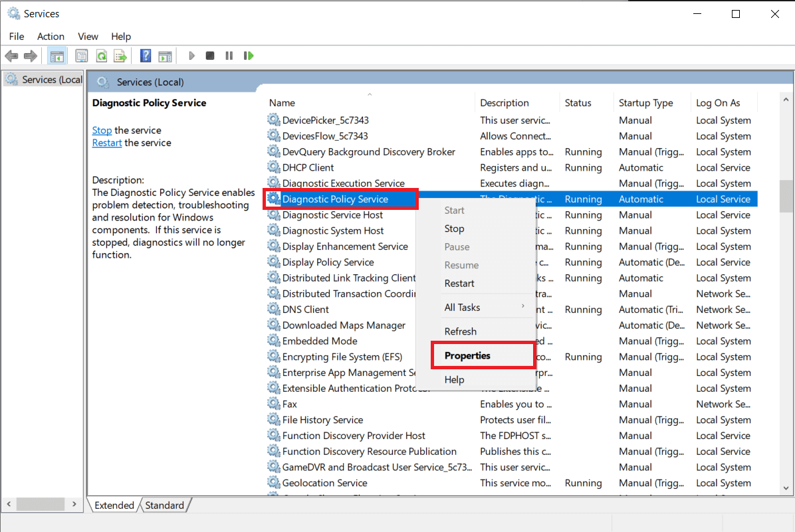Click the Restart Service toolbar icon
The width and height of the screenshot is (795, 532).
coord(249,56)
